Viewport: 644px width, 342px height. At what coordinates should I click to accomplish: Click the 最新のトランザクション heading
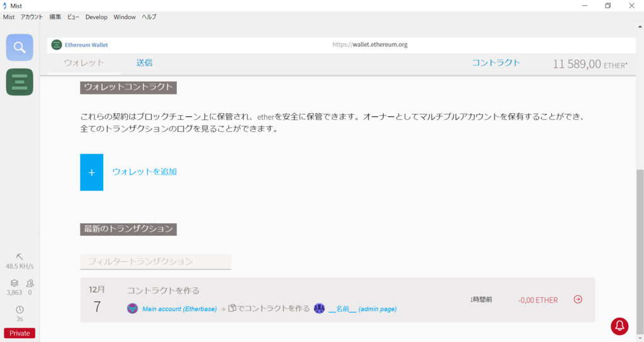coord(128,229)
